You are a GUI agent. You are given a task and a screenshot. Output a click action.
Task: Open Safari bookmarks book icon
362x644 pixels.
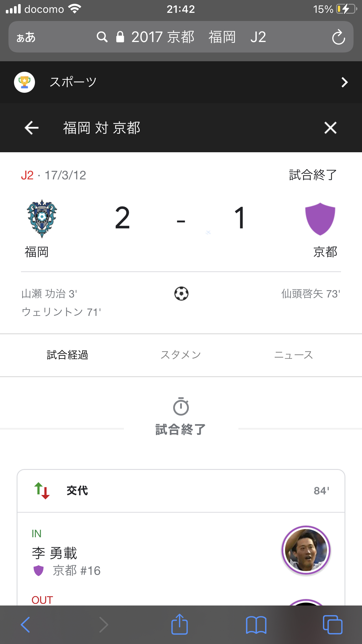[x=256, y=624]
